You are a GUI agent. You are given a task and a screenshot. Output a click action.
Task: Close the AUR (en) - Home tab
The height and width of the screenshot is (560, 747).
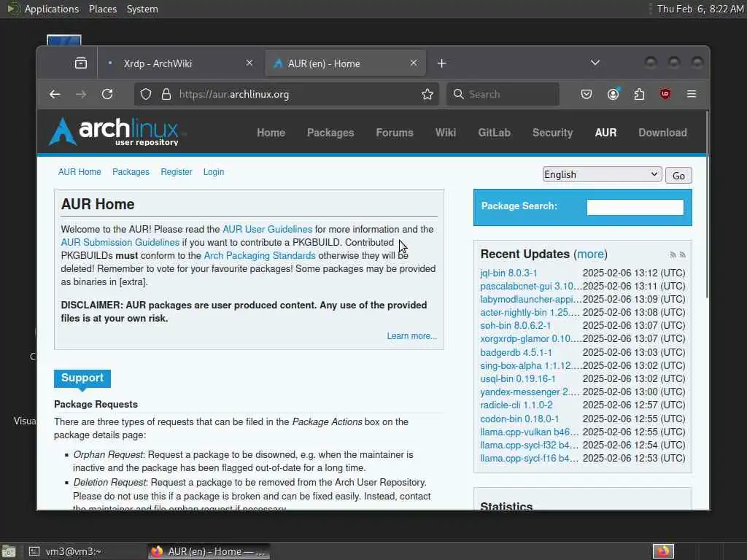point(414,63)
